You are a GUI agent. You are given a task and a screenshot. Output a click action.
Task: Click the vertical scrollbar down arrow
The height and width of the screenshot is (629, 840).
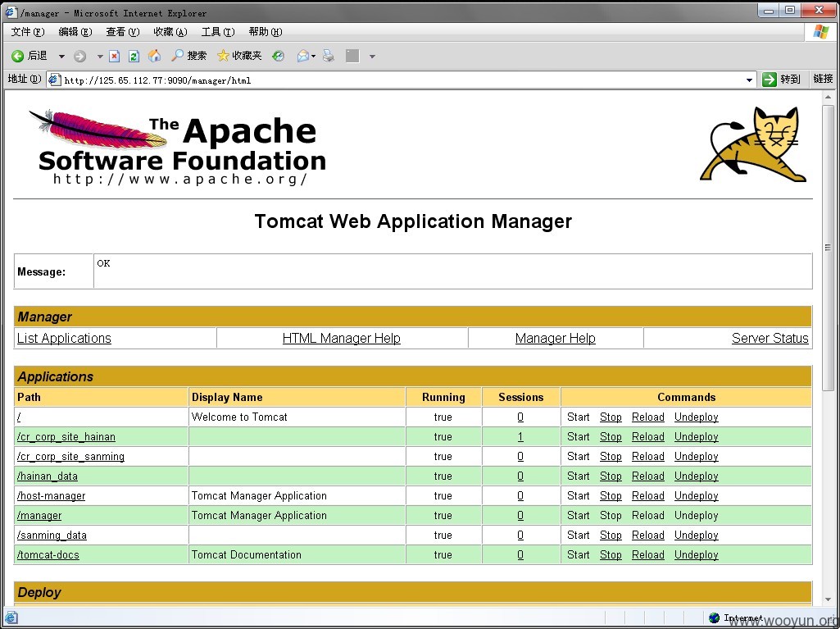click(829, 600)
